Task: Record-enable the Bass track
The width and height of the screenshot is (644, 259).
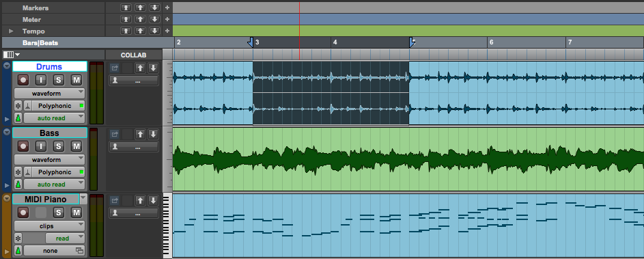Action: coord(23,146)
